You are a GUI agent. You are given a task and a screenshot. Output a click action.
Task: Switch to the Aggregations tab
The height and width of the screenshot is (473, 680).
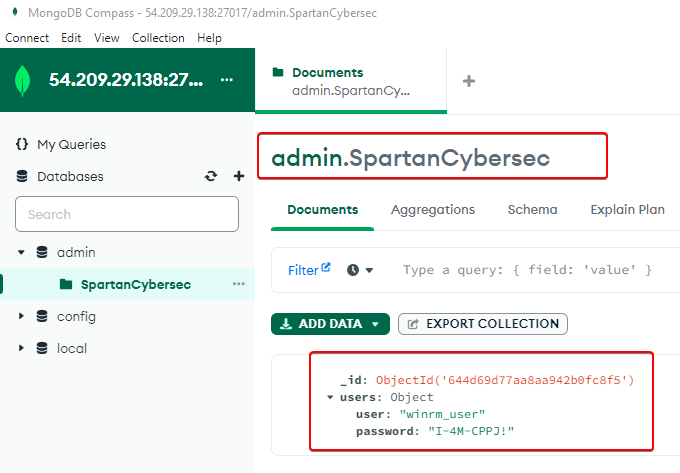(x=432, y=210)
